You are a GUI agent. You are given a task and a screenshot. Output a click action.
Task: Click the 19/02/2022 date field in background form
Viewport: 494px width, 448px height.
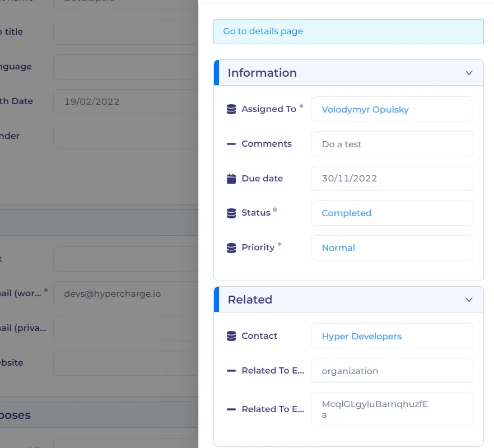125,101
